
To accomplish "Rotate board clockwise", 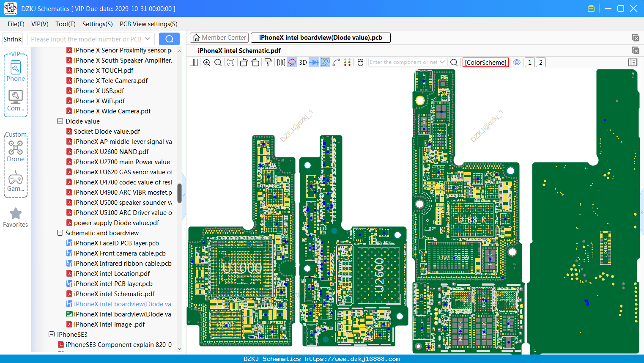I will [255, 63].
